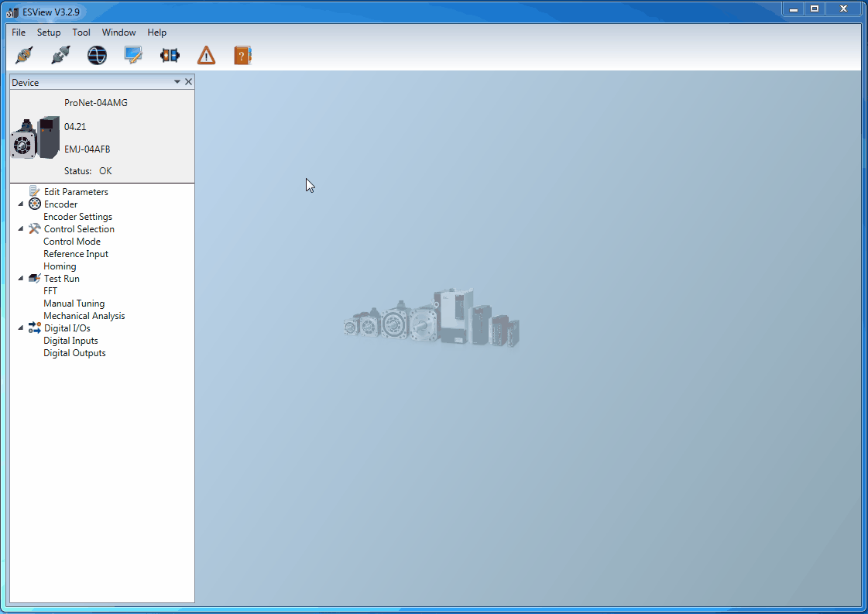Viewport: 868px width, 614px height.
Task: Click the Control Selection tools icon
Action: coord(34,228)
